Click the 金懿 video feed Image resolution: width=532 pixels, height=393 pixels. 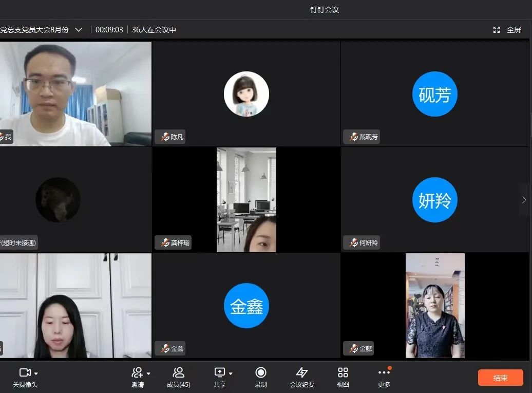(x=435, y=306)
